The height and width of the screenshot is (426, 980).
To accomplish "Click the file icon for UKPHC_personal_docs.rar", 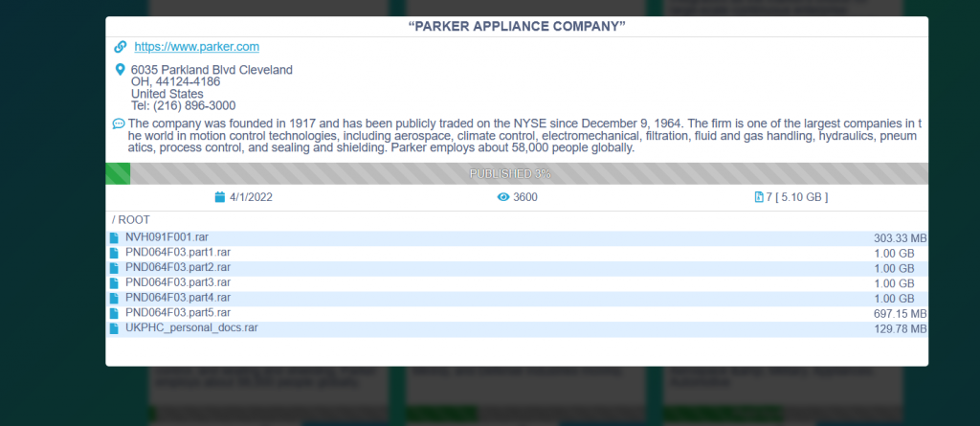I will [114, 328].
